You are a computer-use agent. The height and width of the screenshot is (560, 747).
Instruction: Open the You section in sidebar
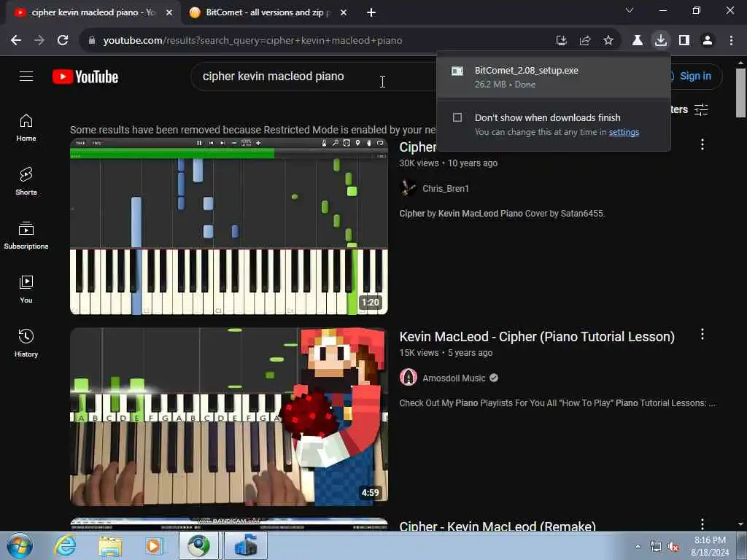26,289
